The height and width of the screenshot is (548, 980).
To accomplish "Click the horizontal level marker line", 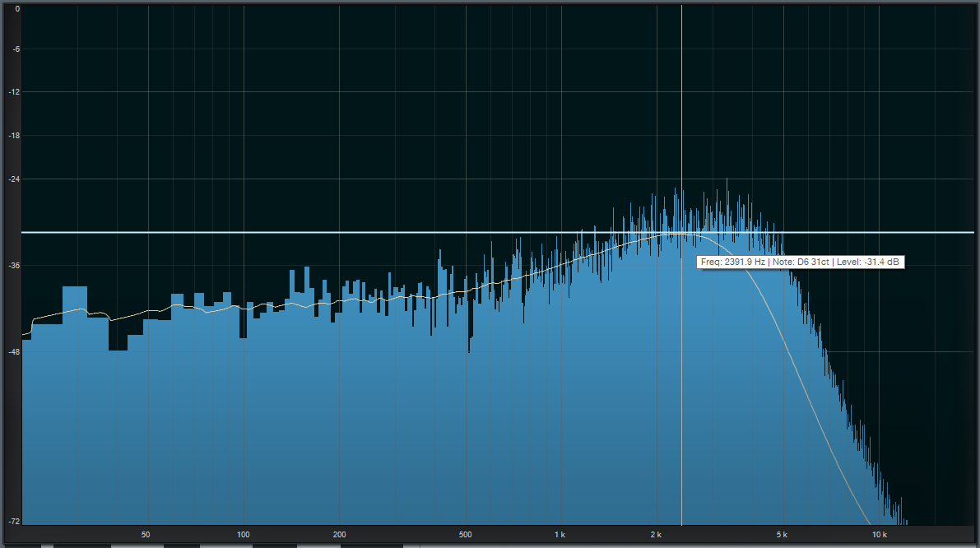I will 498,232.
